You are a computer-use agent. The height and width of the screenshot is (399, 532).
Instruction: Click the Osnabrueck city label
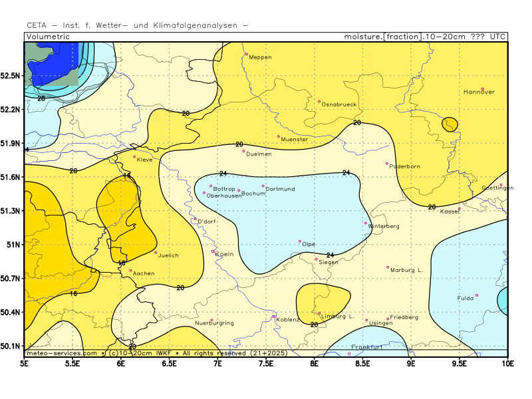tap(339, 104)
